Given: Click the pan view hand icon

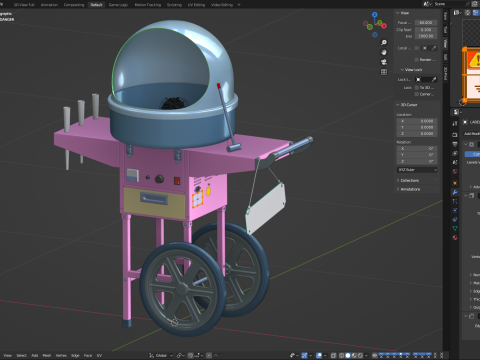Looking at the screenshot, I should [x=384, y=52].
